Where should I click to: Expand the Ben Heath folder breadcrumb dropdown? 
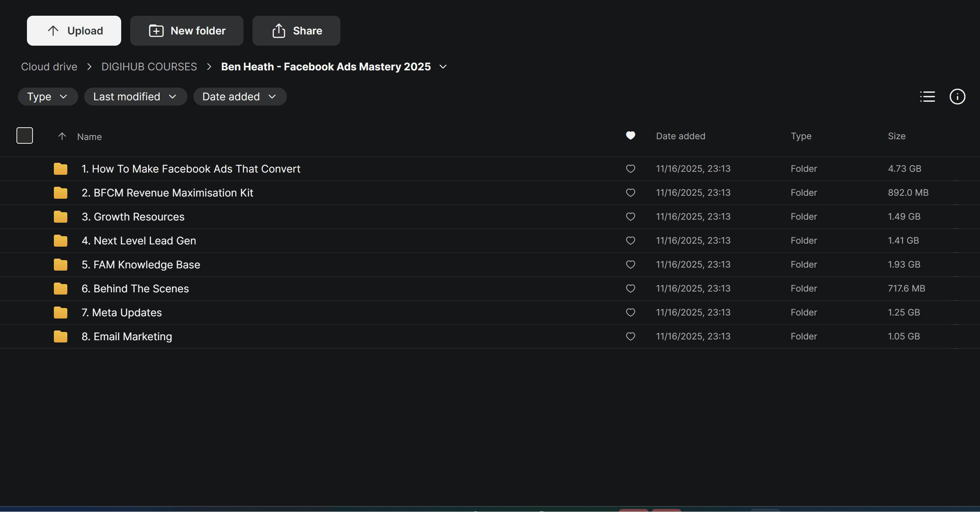(x=443, y=67)
